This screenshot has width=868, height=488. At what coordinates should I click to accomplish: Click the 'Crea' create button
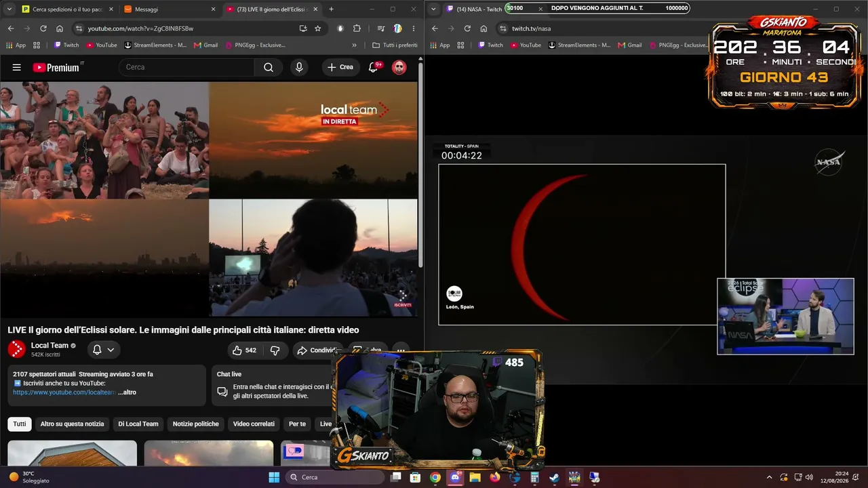340,67
